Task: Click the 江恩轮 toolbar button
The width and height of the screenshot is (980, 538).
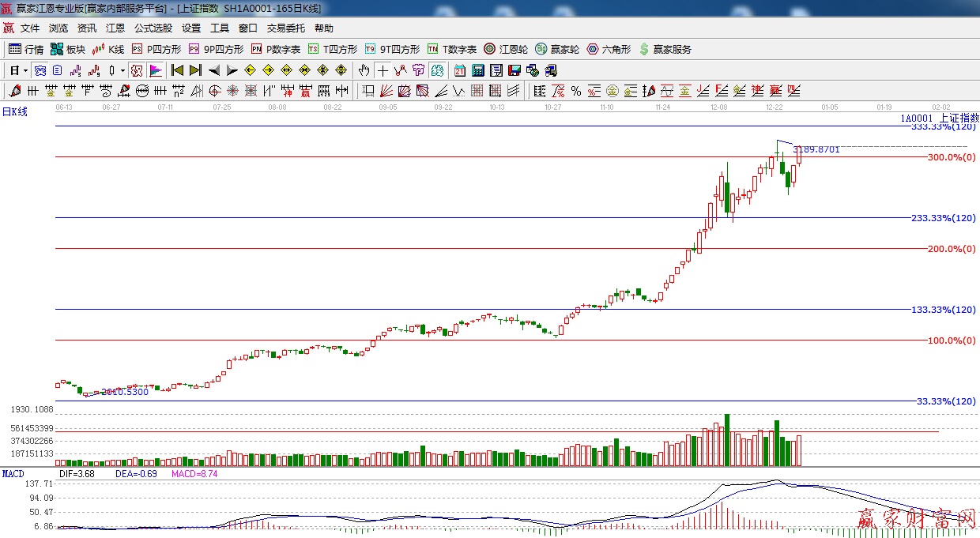Action: coord(506,49)
